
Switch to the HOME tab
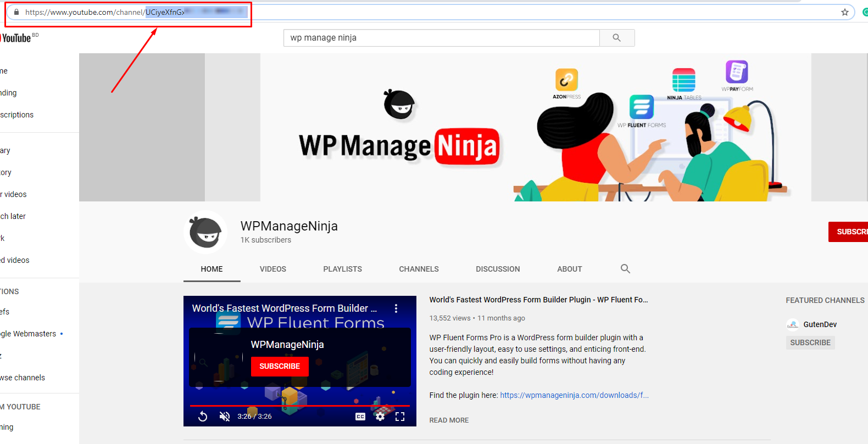point(212,269)
